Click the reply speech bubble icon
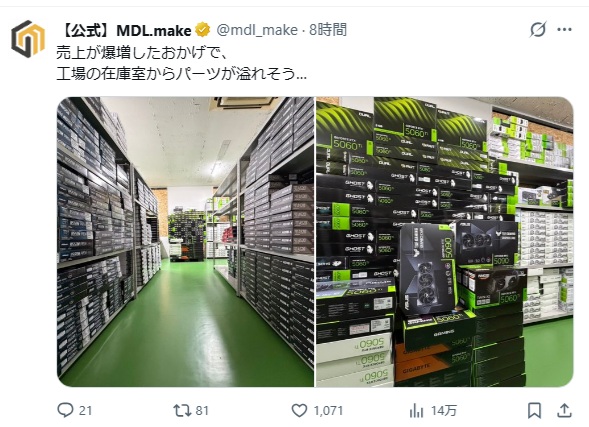 click(x=65, y=410)
